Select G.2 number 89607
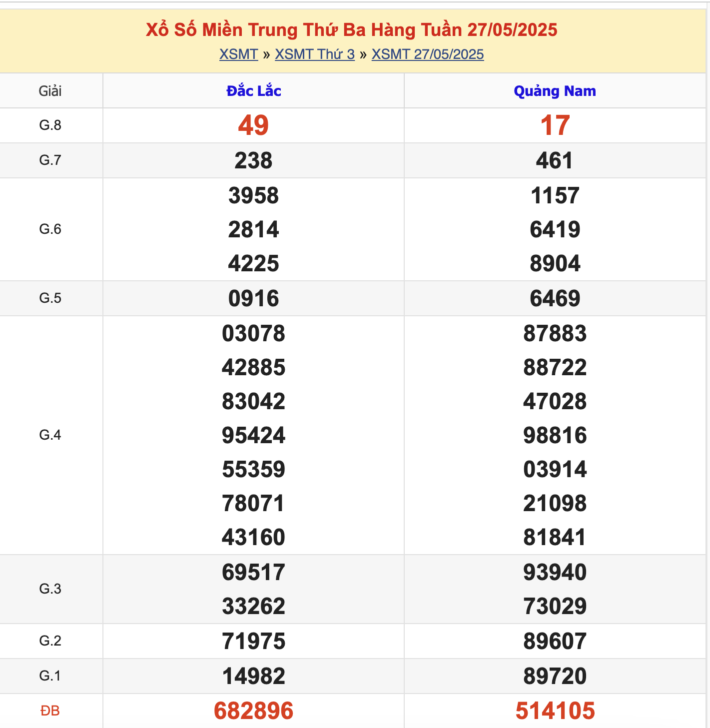710x728 pixels. (555, 641)
